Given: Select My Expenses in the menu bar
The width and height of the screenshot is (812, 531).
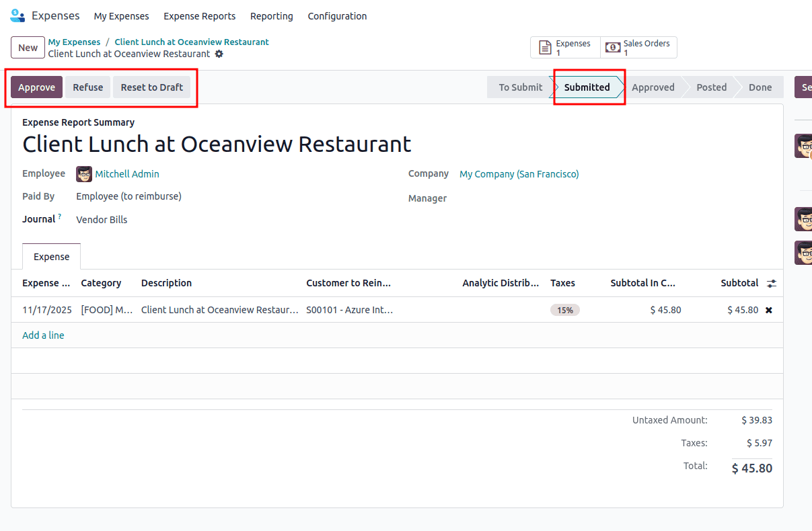Looking at the screenshot, I should [121, 16].
